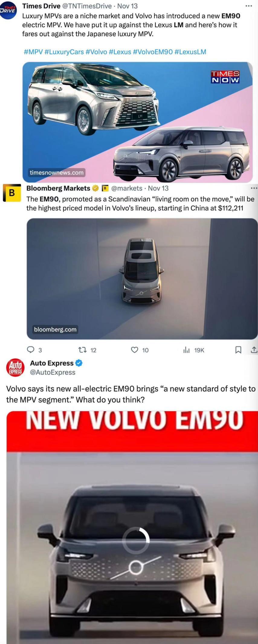Open timesnownews.com Lexus vs Volvo image card
This screenshot has height=644, width=258.
137,122
